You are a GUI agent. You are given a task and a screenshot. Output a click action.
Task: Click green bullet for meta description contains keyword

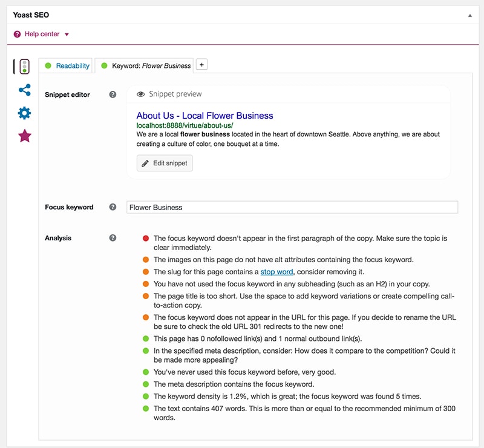click(x=146, y=384)
